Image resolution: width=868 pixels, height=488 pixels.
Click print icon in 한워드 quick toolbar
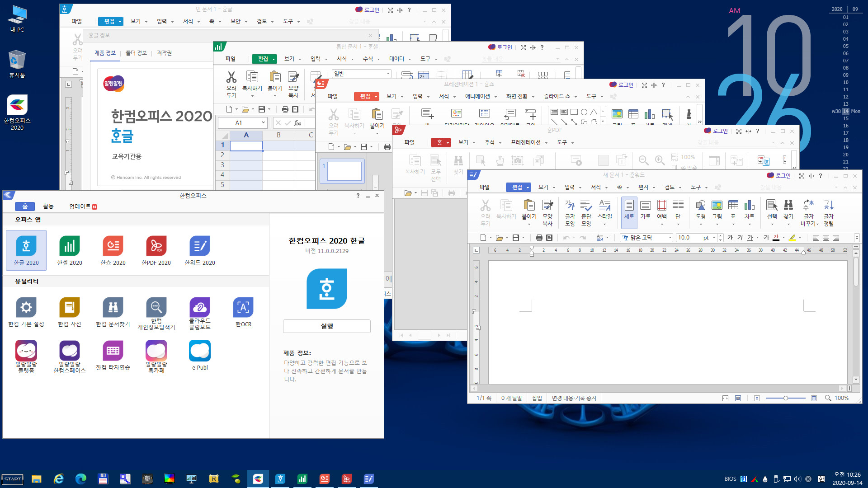539,238
